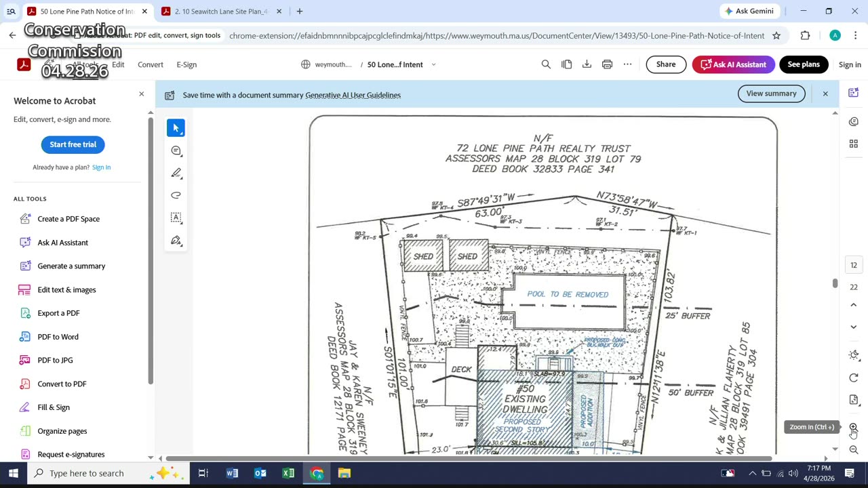Dismiss the document summary banner
868x488 pixels.
pyautogui.click(x=825, y=94)
